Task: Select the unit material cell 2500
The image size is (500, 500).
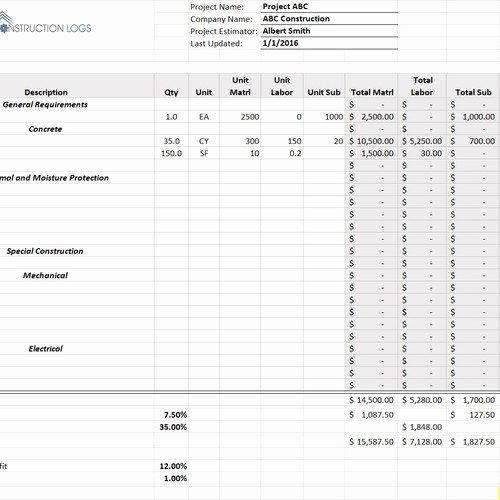Action: pyautogui.click(x=240, y=117)
